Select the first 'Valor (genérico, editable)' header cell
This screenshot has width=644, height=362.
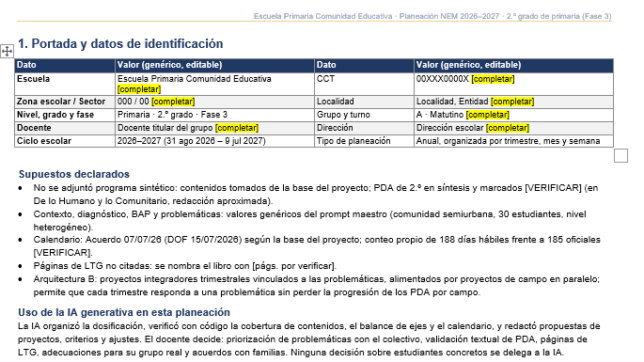(214, 65)
